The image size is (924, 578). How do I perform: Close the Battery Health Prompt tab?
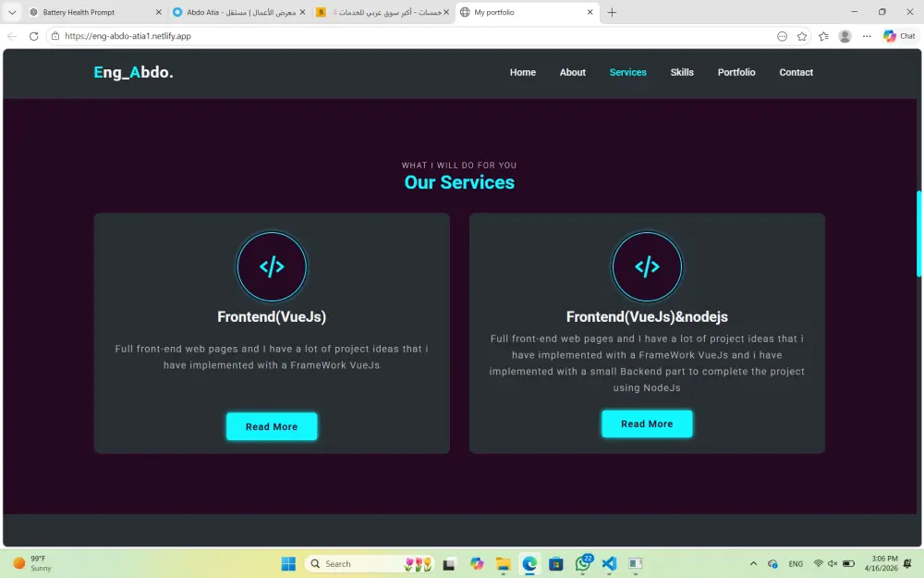tap(159, 12)
